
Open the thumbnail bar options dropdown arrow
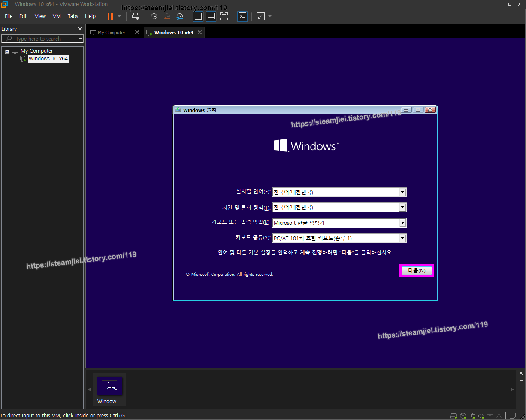click(x=521, y=381)
